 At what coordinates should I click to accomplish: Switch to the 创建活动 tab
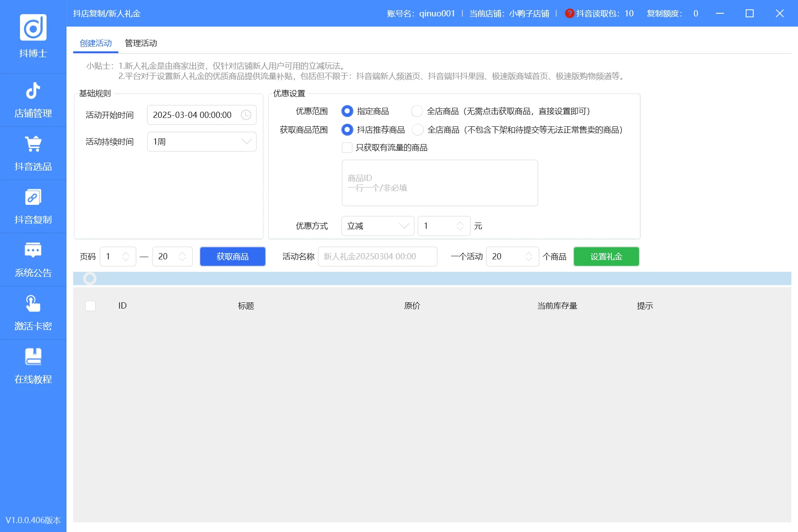(96, 43)
